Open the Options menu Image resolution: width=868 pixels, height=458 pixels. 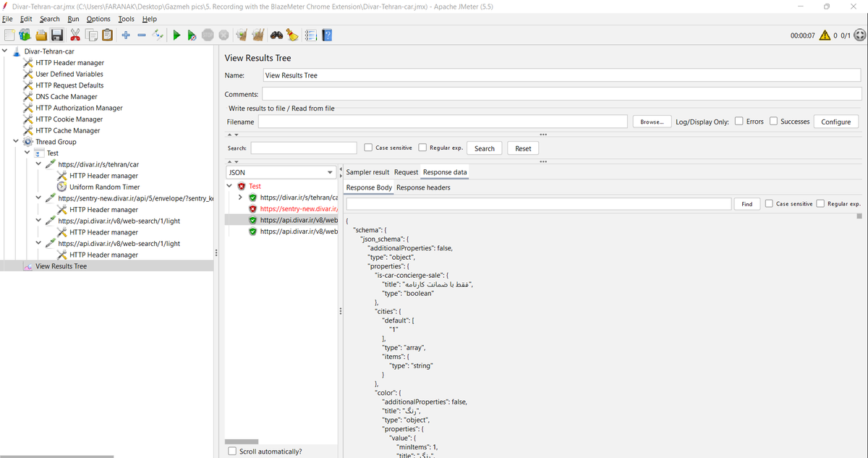coord(98,19)
